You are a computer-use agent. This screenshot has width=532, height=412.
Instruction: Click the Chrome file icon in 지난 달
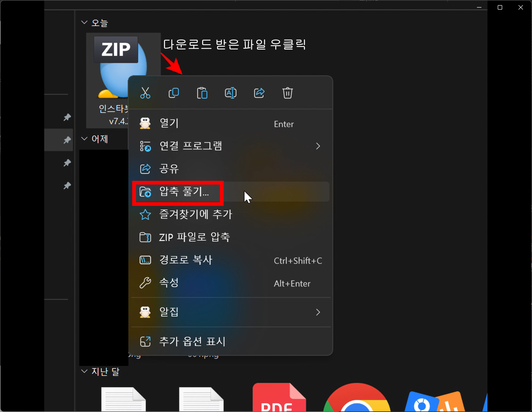tap(357, 397)
